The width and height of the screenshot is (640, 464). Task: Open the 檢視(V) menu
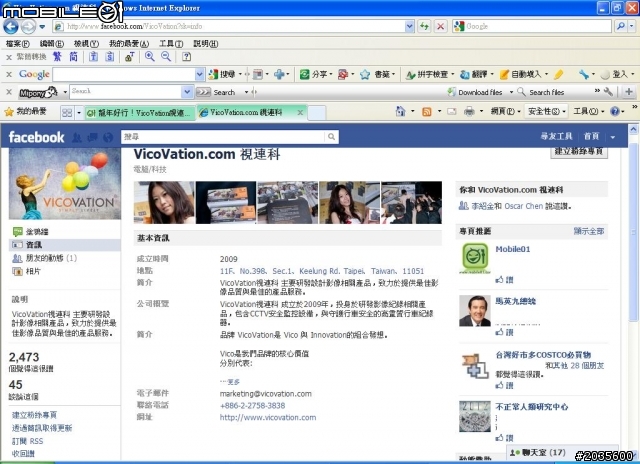tap(86, 44)
